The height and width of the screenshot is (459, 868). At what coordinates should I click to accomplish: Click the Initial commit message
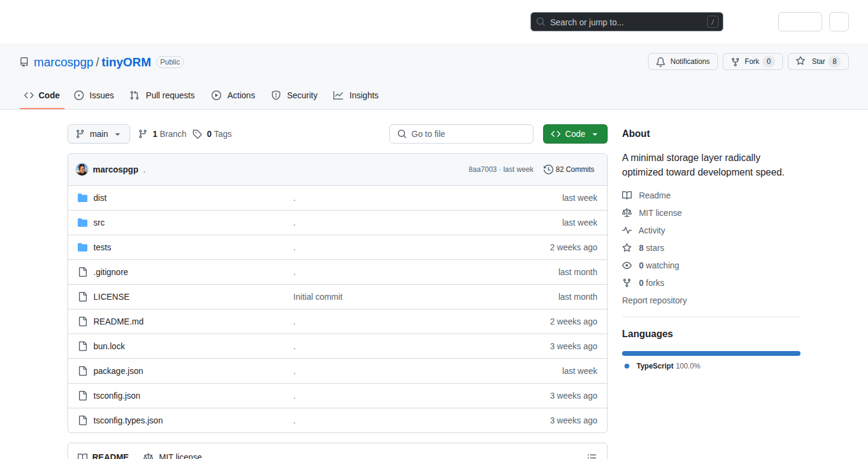point(318,297)
